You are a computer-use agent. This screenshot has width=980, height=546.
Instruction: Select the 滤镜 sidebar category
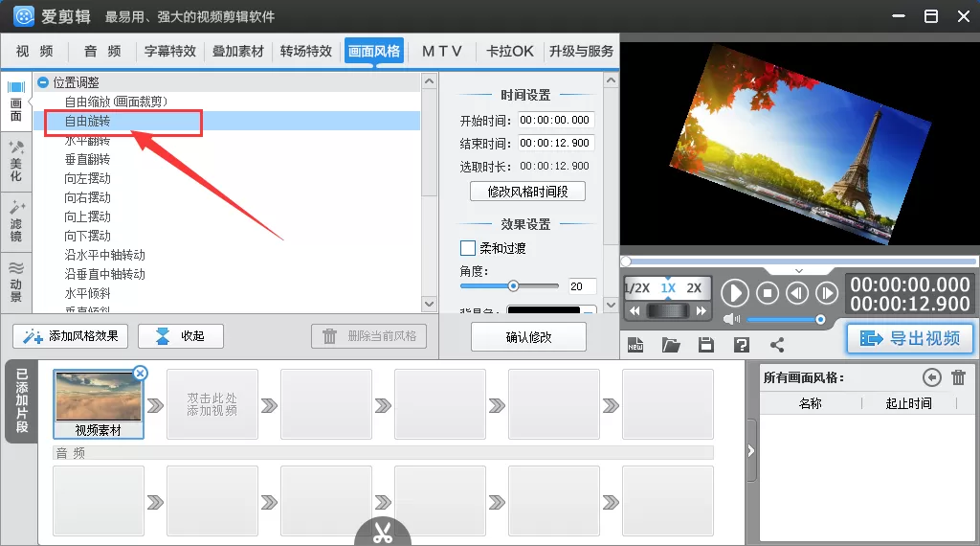coord(16,222)
